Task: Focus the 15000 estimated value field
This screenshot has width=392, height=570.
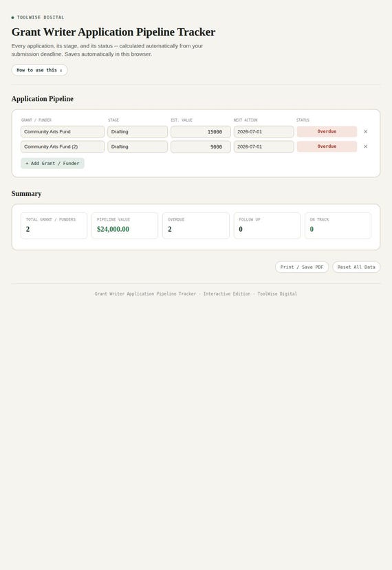Action: pos(201,132)
